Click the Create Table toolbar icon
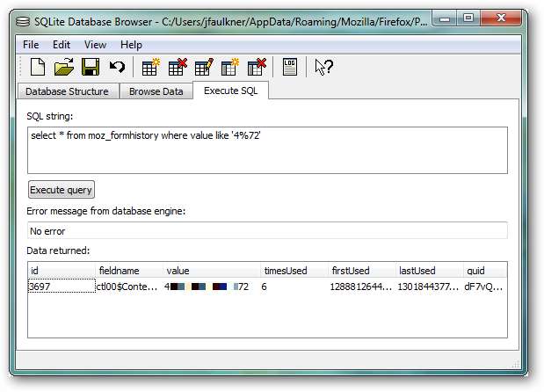Viewport: 544px width, 392px height. [x=151, y=67]
